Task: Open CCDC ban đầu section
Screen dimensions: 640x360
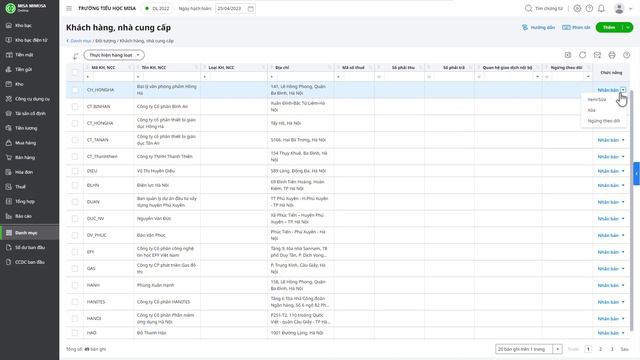Action: [x=30, y=262]
